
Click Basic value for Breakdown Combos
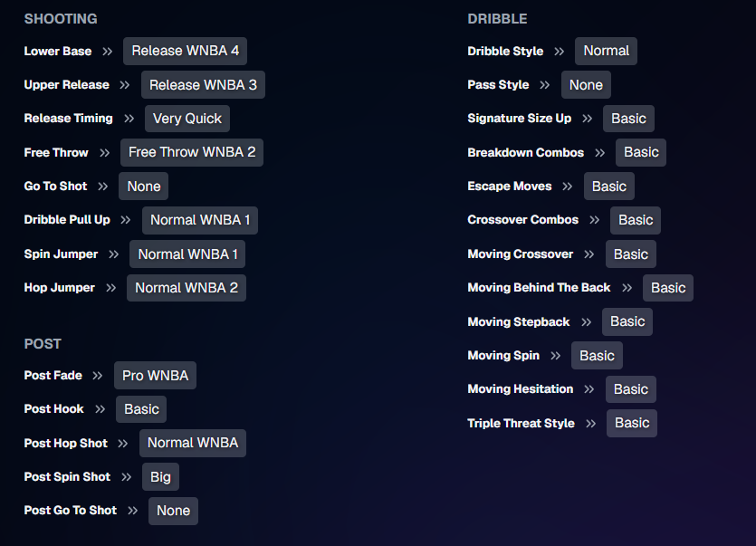[x=641, y=152]
